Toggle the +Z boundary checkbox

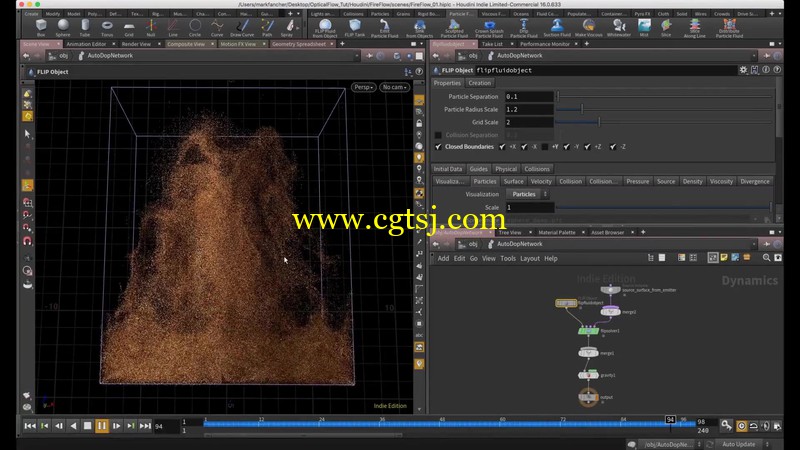tap(587, 146)
